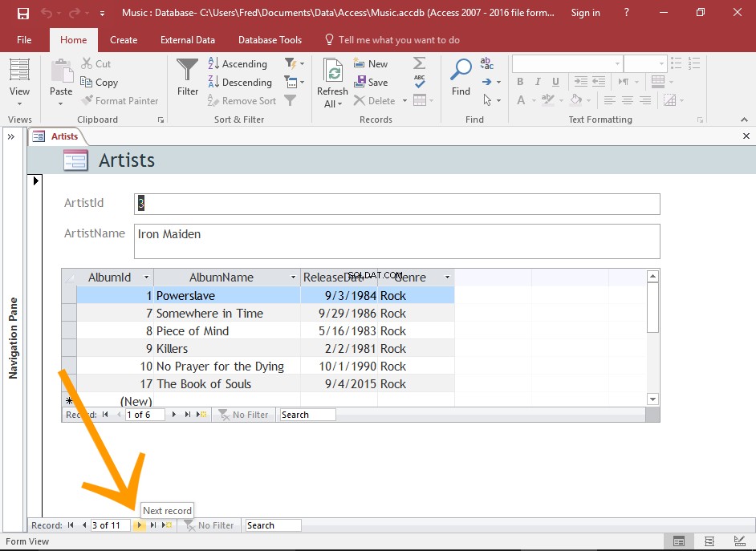Click the bullets list icon
Viewport: 756px width, 551px height.
(677, 63)
